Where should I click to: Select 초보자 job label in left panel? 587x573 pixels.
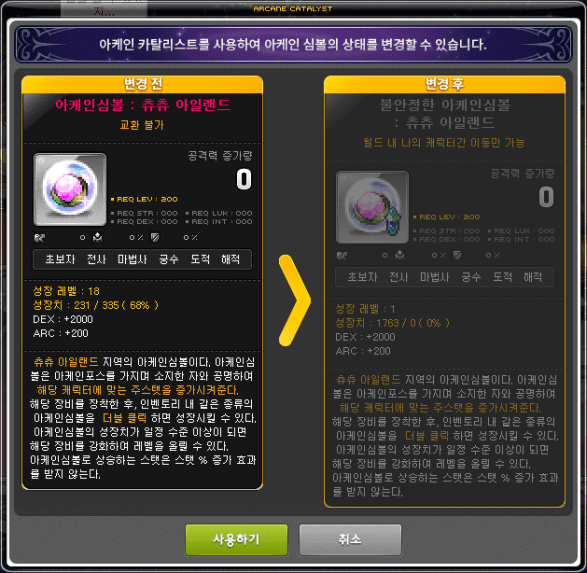tap(60, 259)
